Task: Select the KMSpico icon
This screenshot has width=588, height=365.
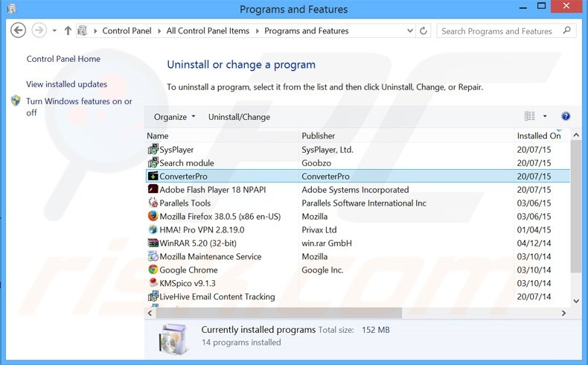Action: tap(153, 282)
